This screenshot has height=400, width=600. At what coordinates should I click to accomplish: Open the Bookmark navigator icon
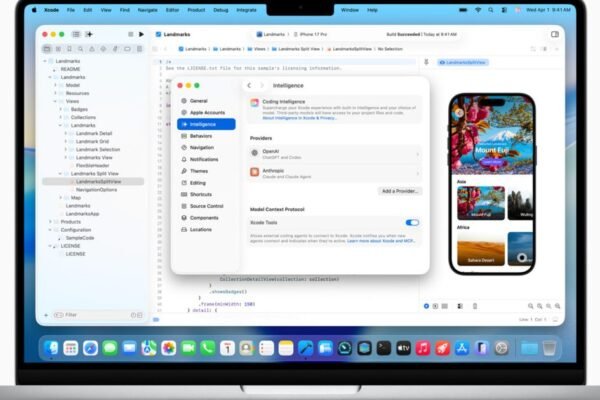(x=69, y=49)
